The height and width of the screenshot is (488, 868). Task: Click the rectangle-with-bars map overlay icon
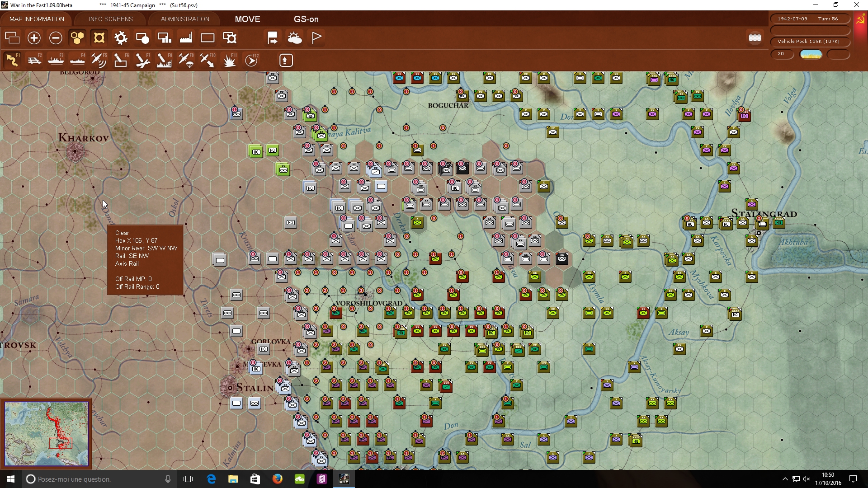164,38
